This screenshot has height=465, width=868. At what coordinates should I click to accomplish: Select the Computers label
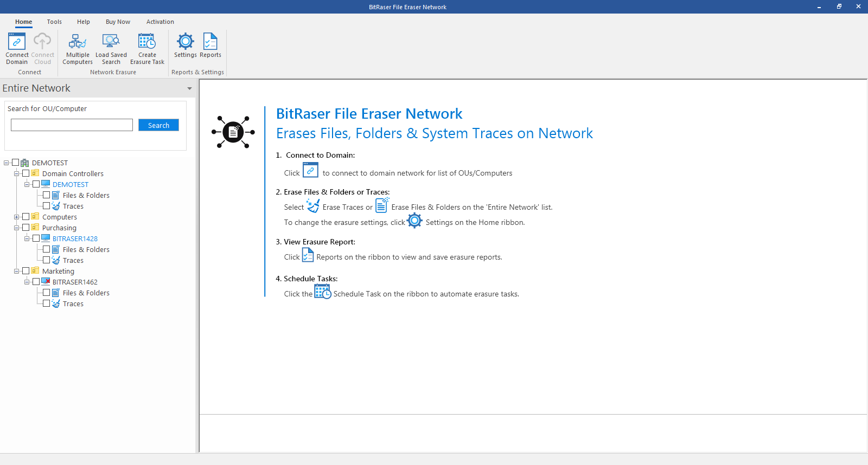60,217
